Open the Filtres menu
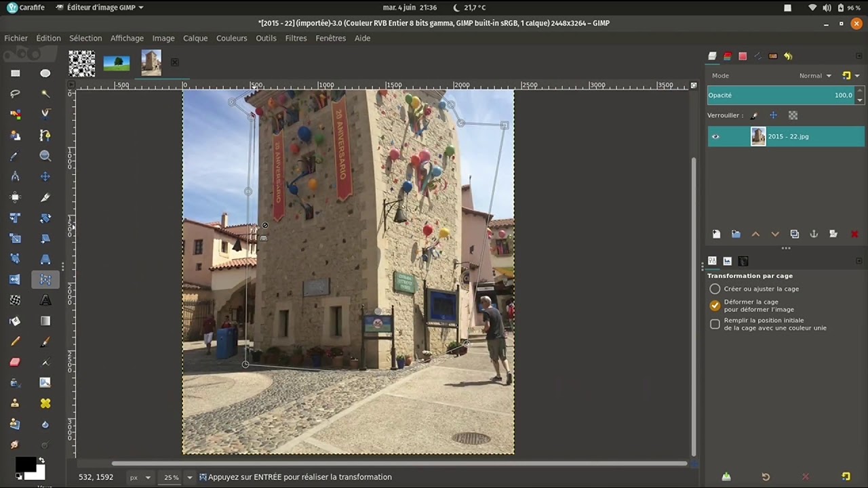This screenshot has height=488, width=868. coord(296,38)
